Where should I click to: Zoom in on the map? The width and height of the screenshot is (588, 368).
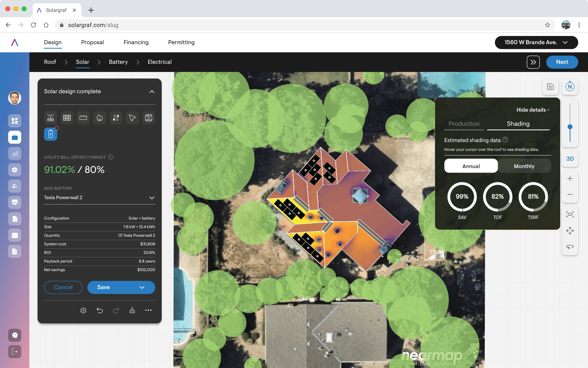click(x=570, y=179)
